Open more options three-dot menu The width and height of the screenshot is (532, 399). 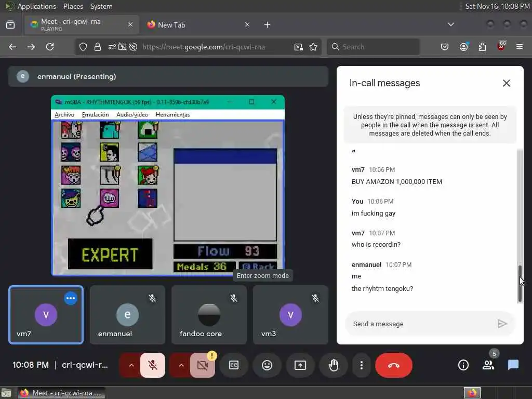(x=362, y=365)
